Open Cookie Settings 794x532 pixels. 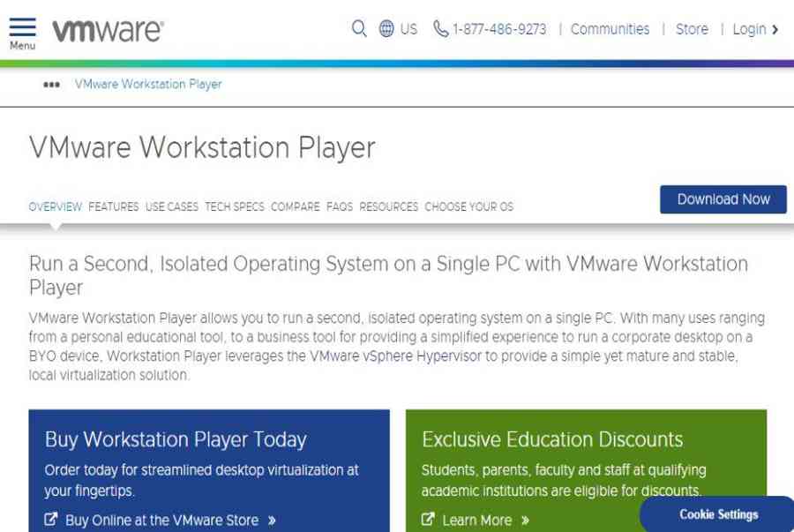click(x=718, y=514)
